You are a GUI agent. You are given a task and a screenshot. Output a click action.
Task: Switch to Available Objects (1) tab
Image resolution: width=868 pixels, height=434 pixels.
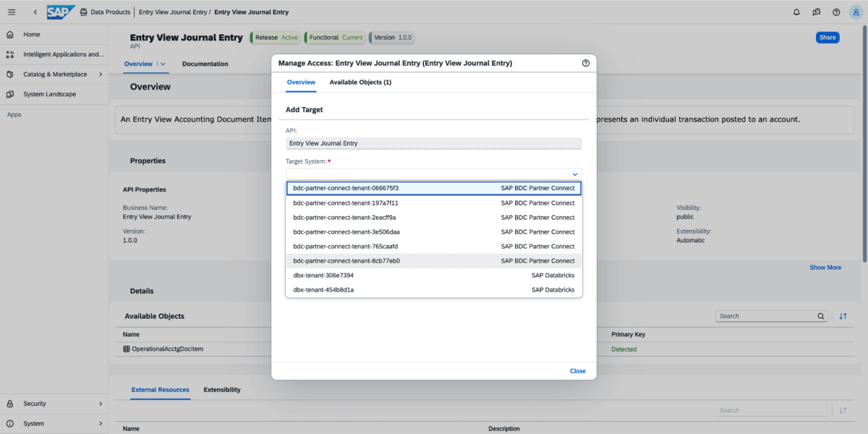(360, 82)
